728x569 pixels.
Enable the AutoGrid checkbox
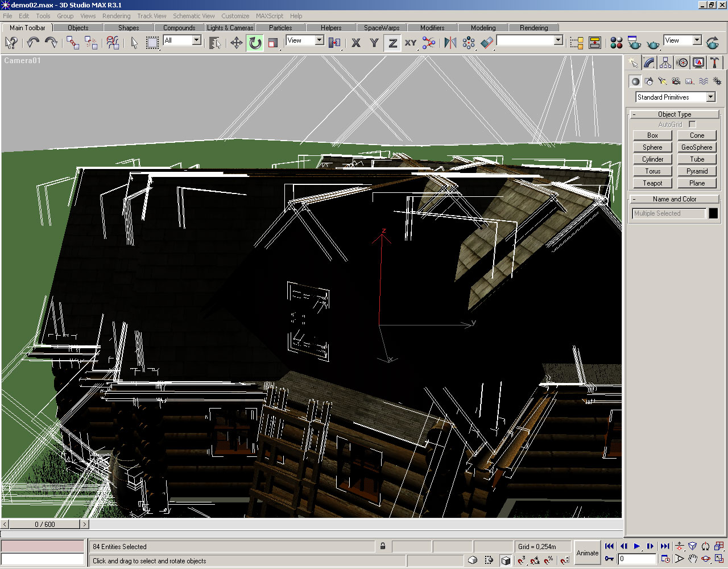tap(692, 124)
